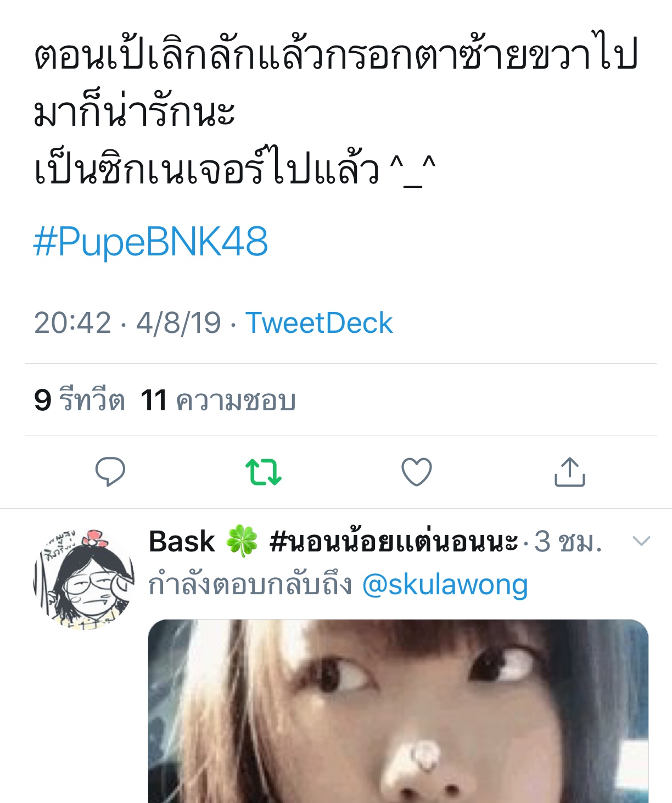Open the TweetDeck source link
This screenshot has width=672, height=803.
click(x=319, y=323)
